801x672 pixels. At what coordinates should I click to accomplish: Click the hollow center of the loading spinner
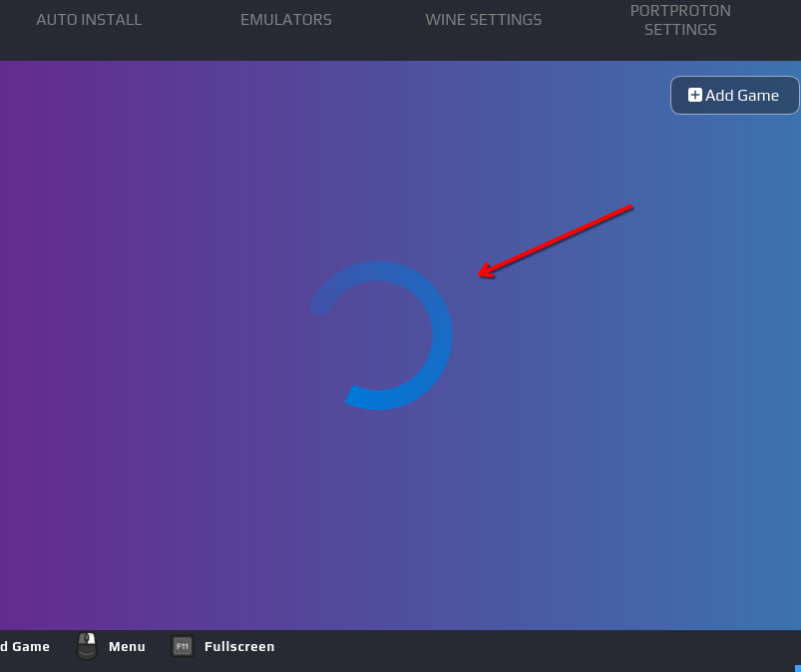pyautogui.click(x=379, y=336)
